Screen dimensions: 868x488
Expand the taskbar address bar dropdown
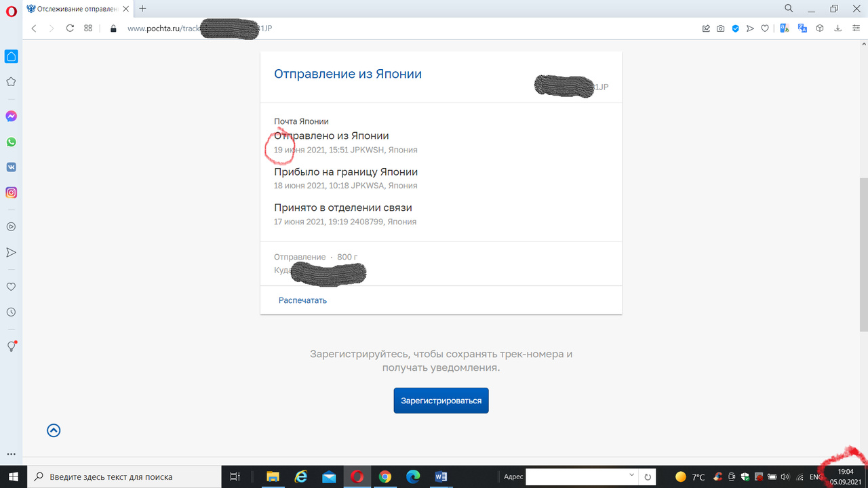(x=632, y=476)
